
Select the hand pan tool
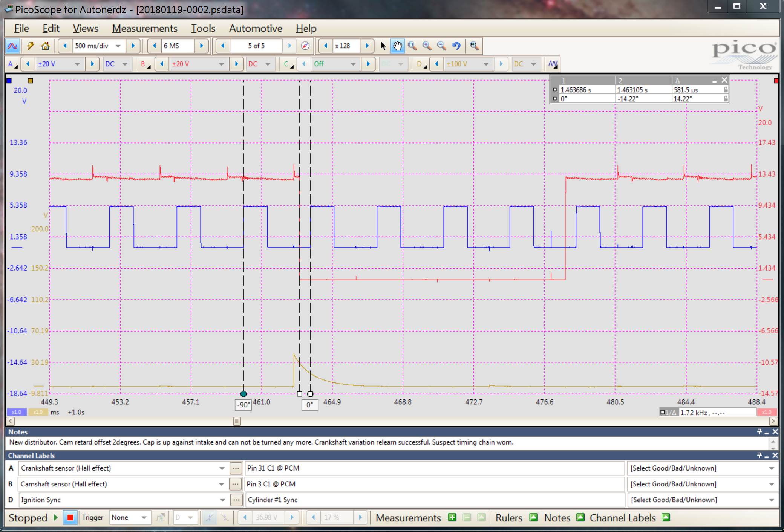tap(398, 46)
